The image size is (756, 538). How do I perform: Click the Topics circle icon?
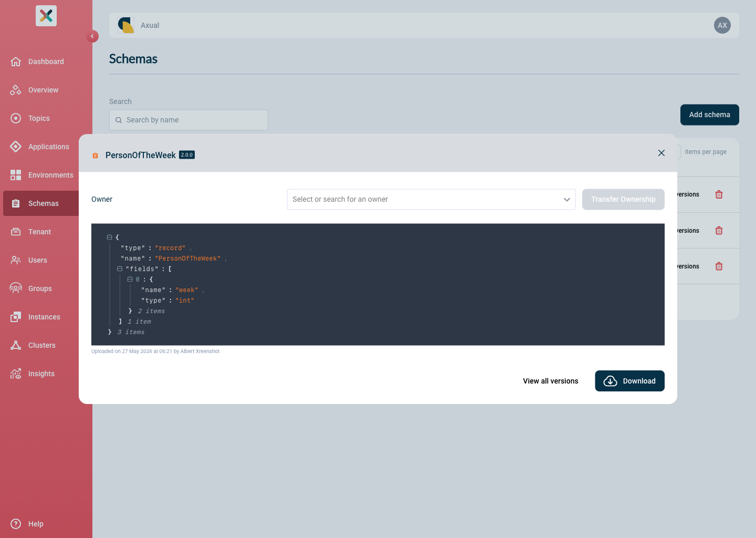tap(16, 118)
